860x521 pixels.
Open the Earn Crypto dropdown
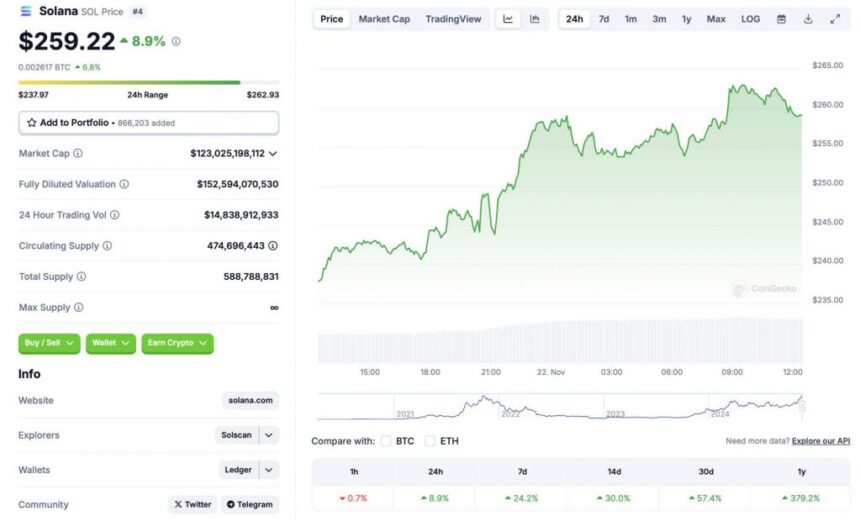click(x=177, y=343)
